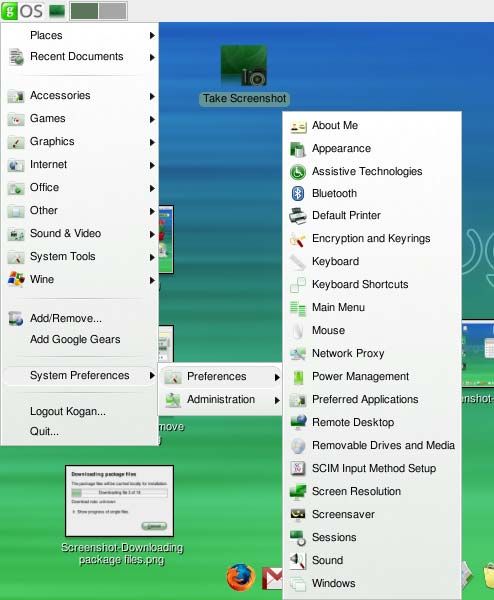Expand the Sound & Video submenu arrow

(152, 234)
